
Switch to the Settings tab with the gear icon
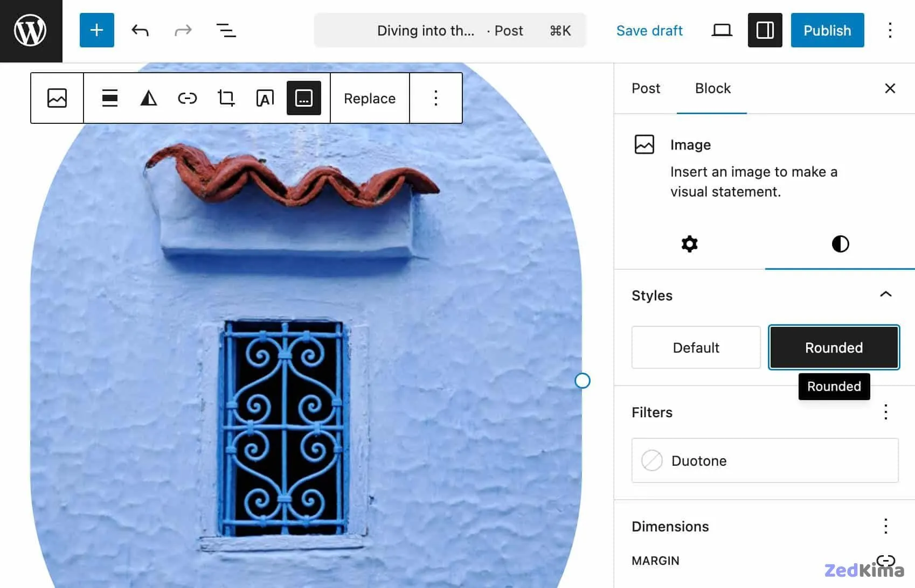689,244
